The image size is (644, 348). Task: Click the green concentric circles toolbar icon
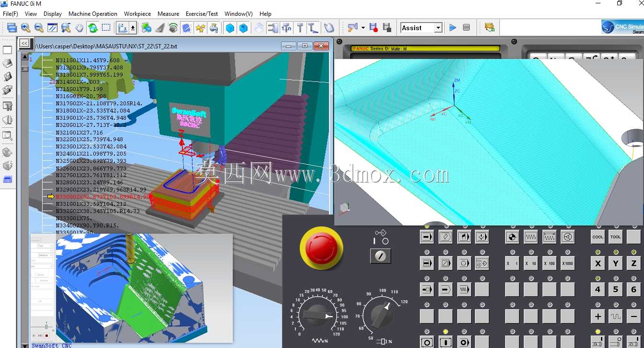coord(173,28)
